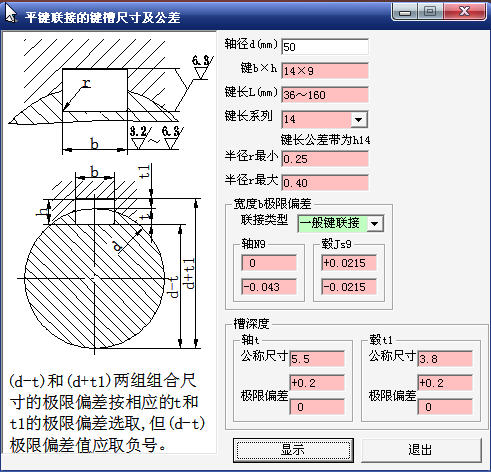The image size is (491, 472).
Task: Minimize the keyway dimension window
Action: (x=405, y=12)
